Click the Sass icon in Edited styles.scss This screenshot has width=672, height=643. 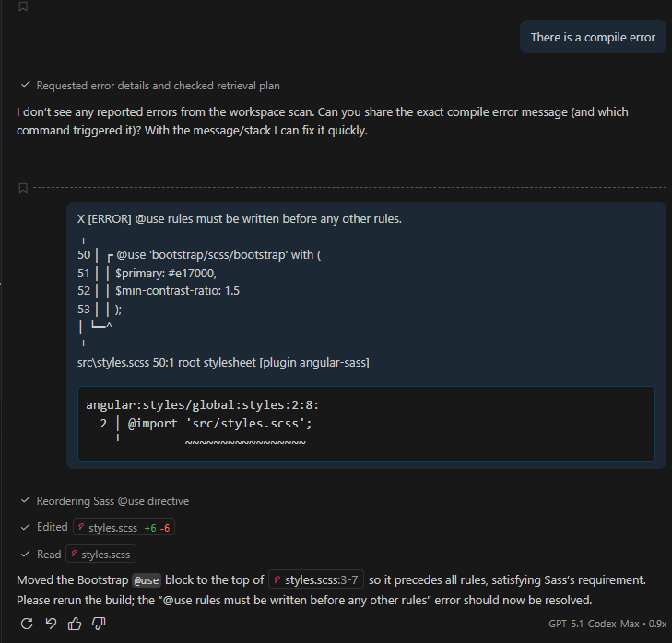pyautogui.click(x=82, y=528)
